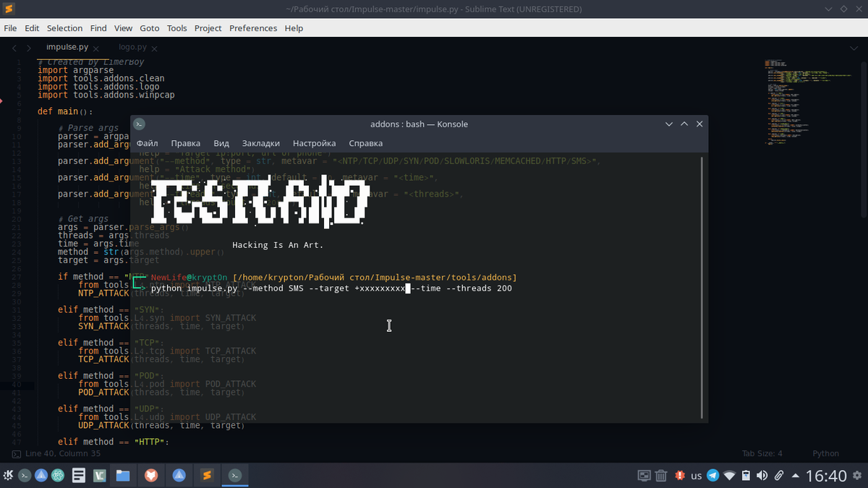Screen dimensions: 868x488
Task: Open Sublime's File menu
Action: (11, 28)
